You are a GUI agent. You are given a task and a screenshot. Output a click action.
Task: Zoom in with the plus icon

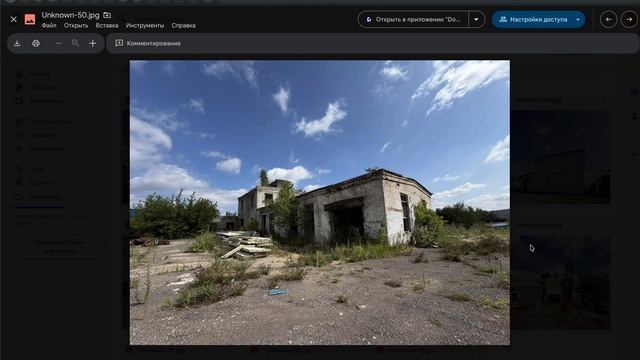coord(93,43)
